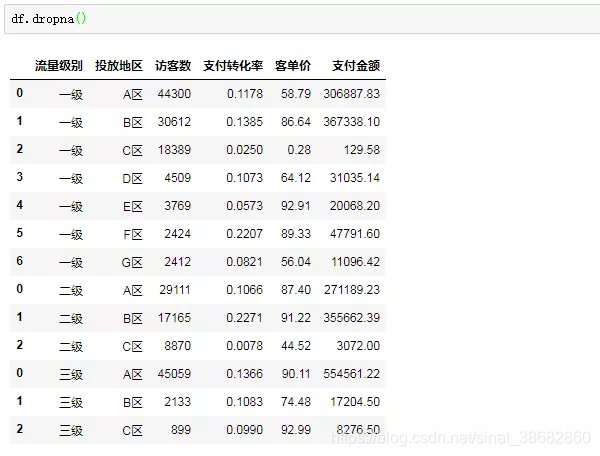Click the cell value 129.58

(362, 150)
